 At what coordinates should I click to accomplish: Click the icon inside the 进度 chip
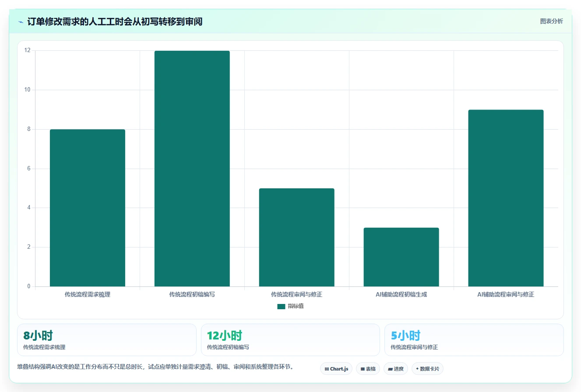point(390,369)
